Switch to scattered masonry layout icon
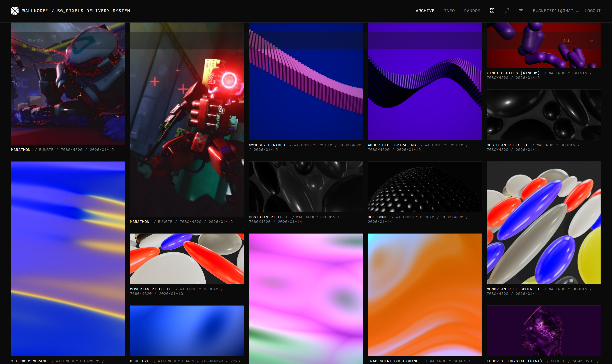 click(506, 11)
